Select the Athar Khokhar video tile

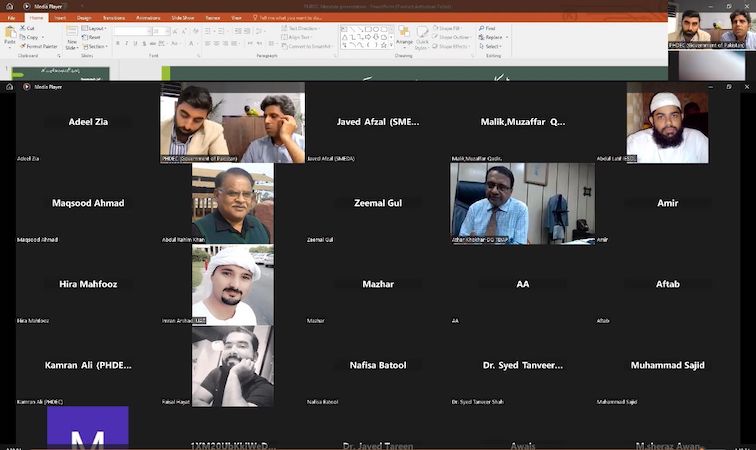pyautogui.click(x=508, y=203)
